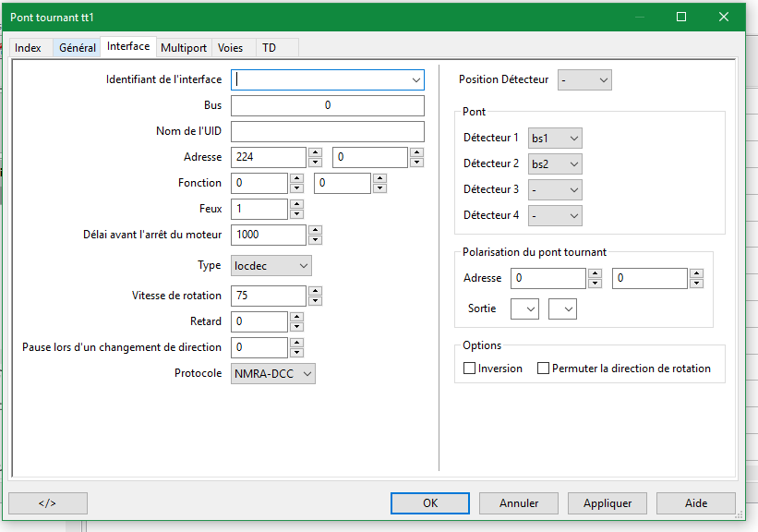
Task: Check Permuter la direction de rotation
Action: coord(544,369)
